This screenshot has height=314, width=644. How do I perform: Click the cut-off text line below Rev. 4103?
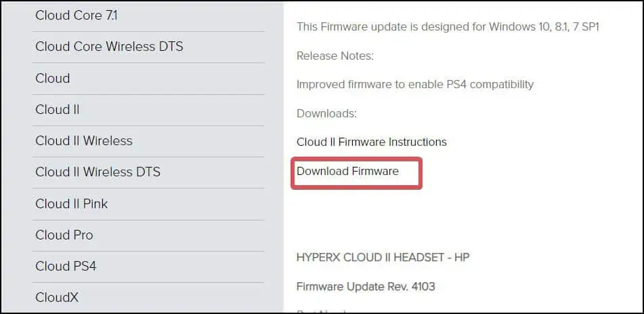322,311
